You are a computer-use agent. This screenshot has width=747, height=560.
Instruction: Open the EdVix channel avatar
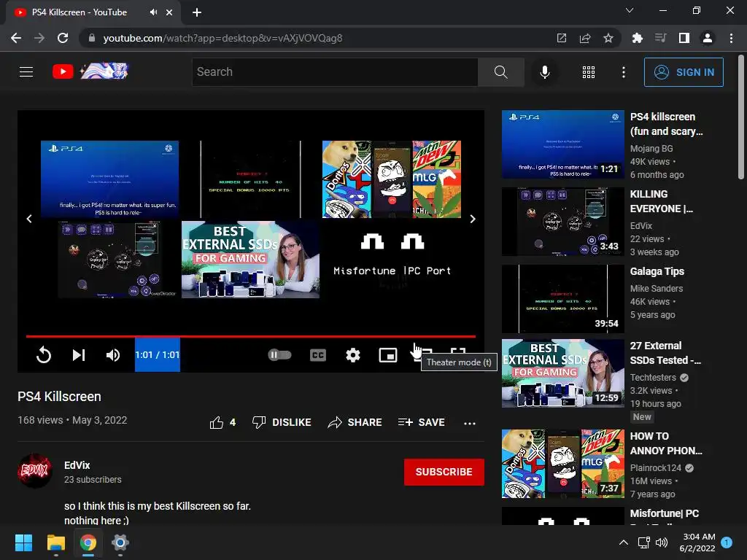[x=35, y=470]
